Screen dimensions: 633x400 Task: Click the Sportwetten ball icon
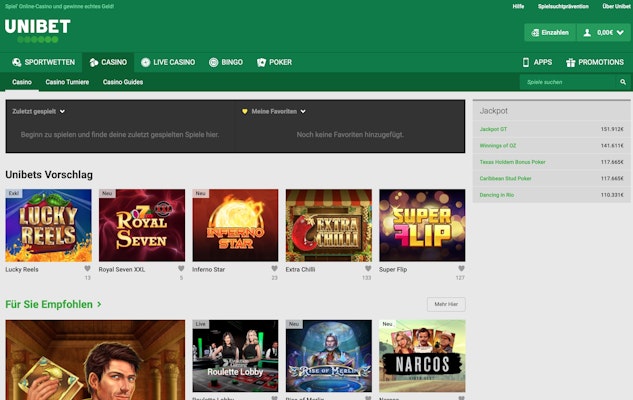(17, 62)
